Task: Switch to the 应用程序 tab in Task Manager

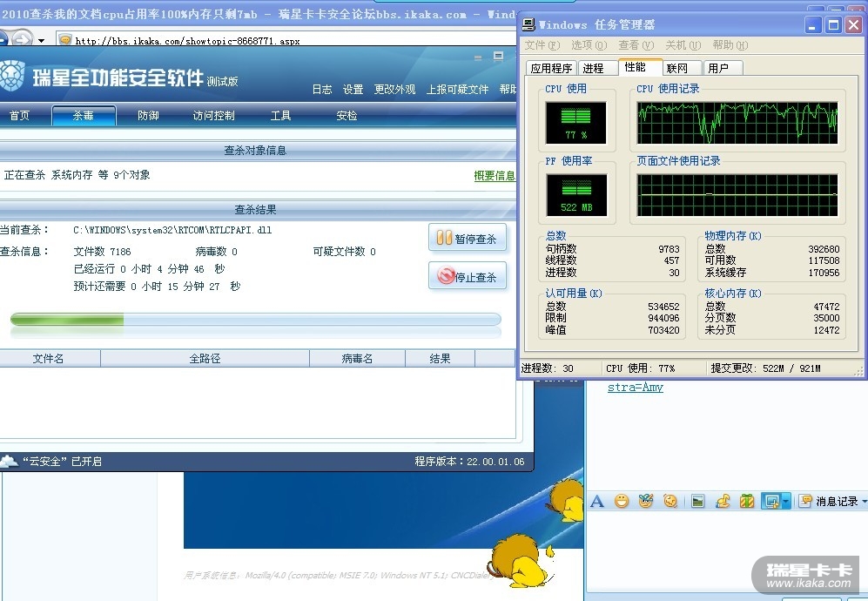Action: (551, 68)
